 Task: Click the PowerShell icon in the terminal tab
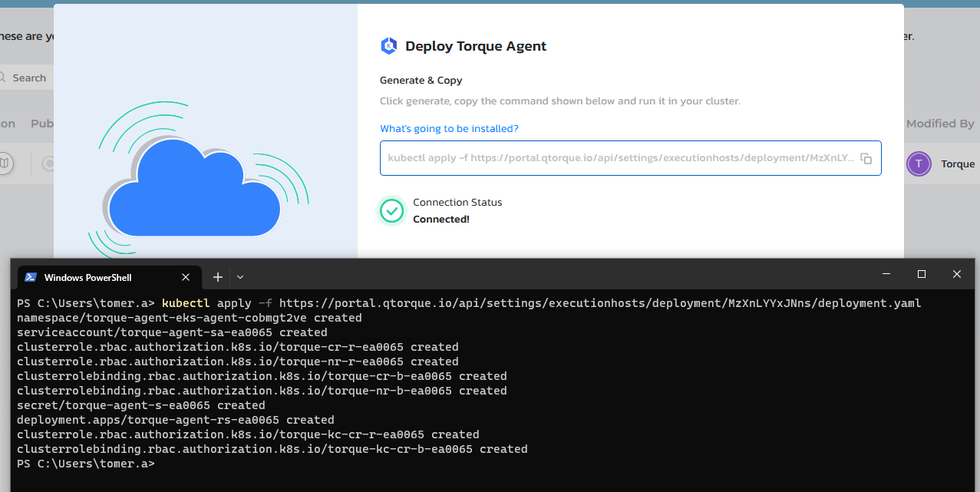click(31, 277)
